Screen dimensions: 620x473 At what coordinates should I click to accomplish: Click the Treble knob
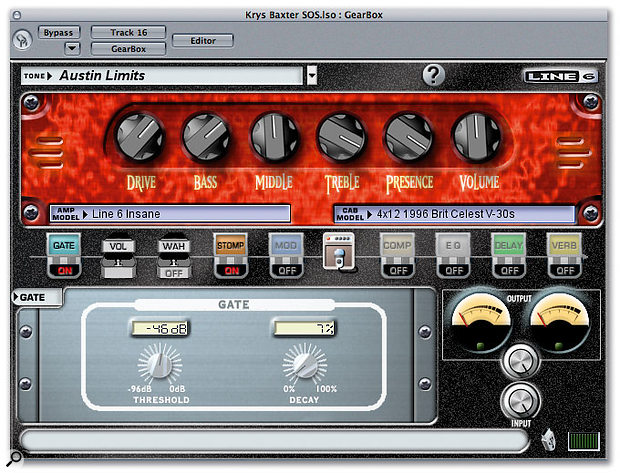341,137
